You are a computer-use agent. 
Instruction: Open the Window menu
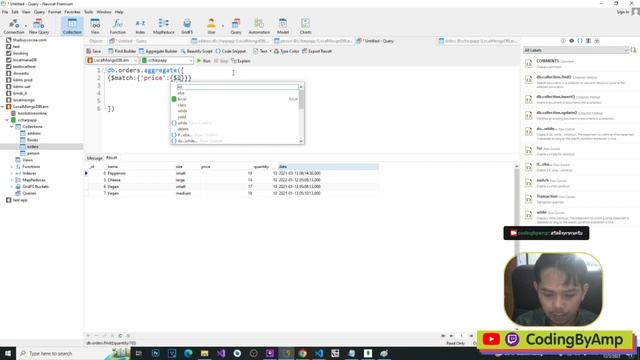tap(104, 12)
